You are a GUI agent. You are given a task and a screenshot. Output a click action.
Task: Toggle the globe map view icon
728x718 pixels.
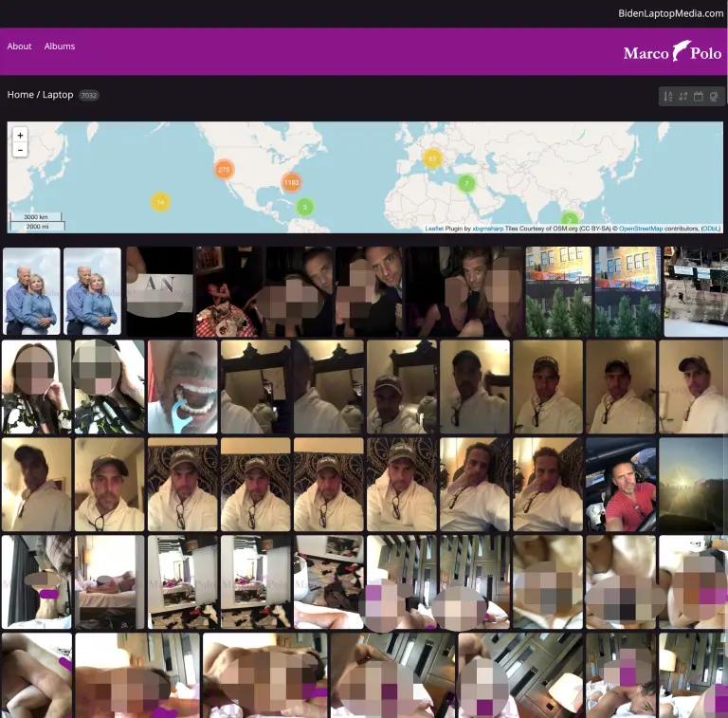[x=713, y=96]
